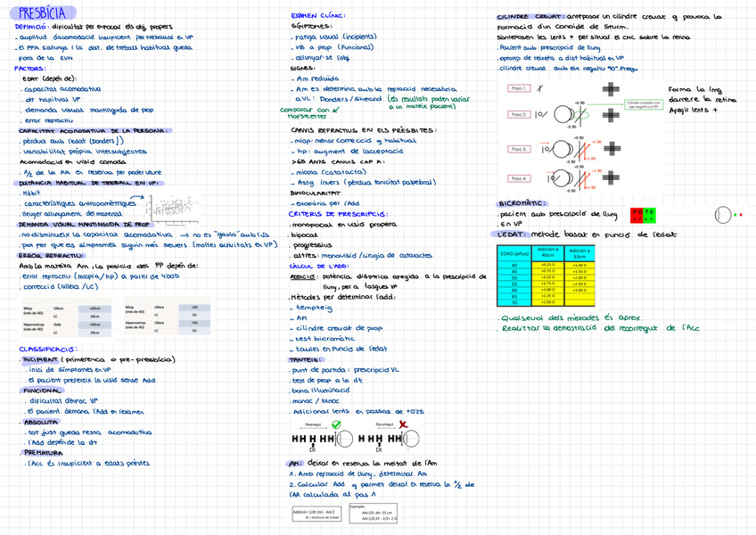Click the red X above the right Recorregut diagram
This screenshot has height=535, width=756.
coord(403,424)
